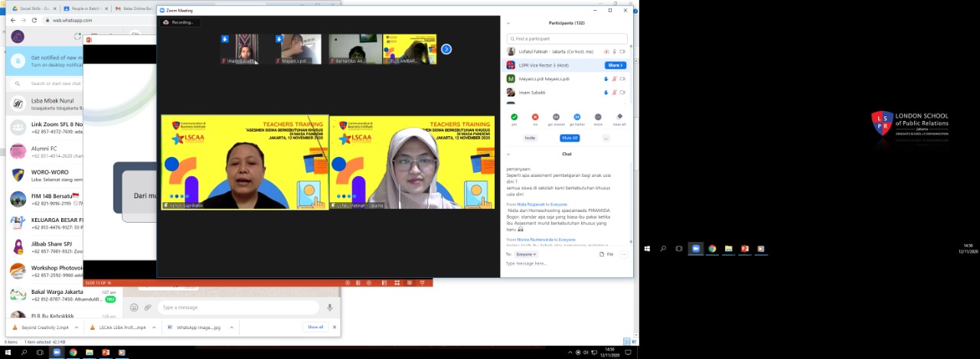The image size is (980, 359).
Task: Reload the web.whatsapp.com page
Action: [x=34, y=21]
